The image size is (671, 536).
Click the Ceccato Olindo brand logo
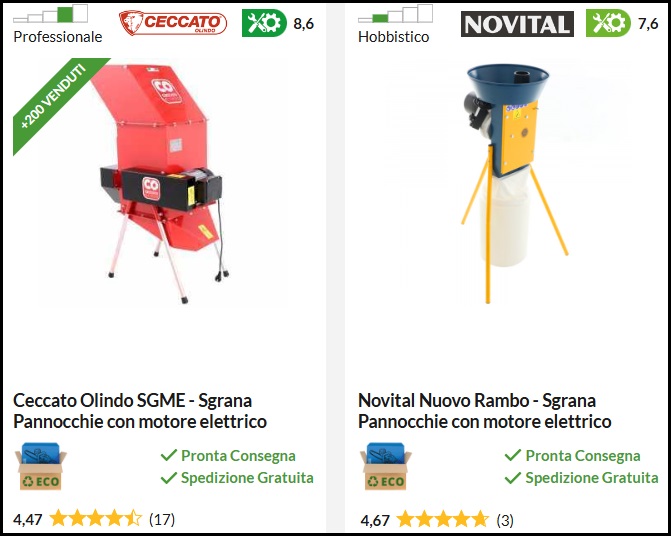coord(173,23)
